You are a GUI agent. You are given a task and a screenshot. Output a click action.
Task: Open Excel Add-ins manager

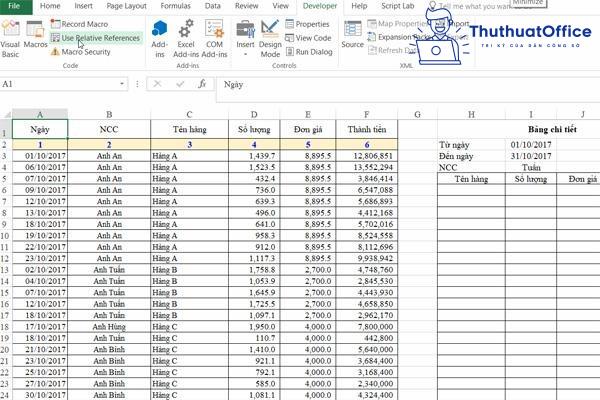point(186,39)
